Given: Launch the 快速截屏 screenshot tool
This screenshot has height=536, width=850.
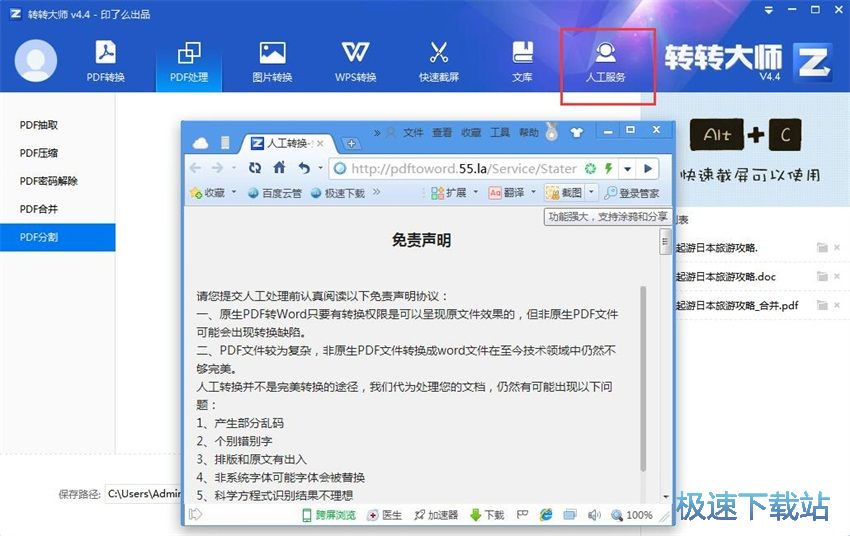Looking at the screenshot, I should pos(439,61).
